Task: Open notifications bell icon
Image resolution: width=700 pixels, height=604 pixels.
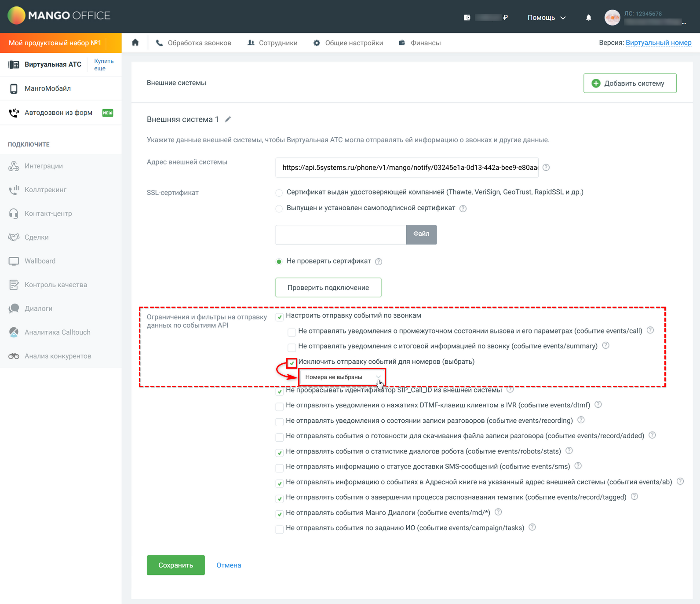Action: point(588,18)
